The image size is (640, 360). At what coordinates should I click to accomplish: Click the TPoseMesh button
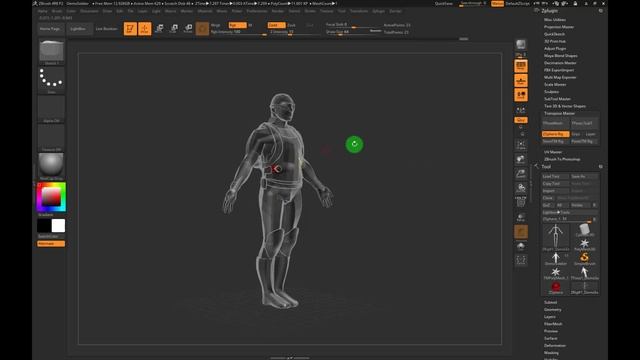tap(555, 123)
